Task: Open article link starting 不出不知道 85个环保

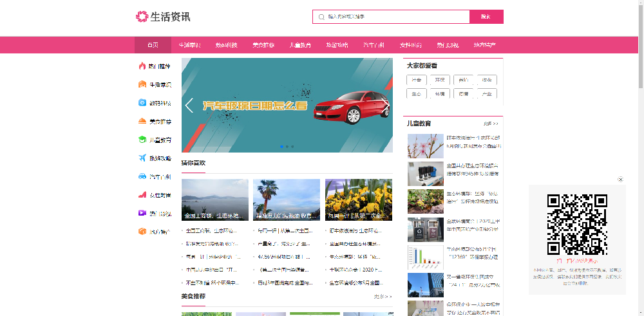Action: (213, 283)
